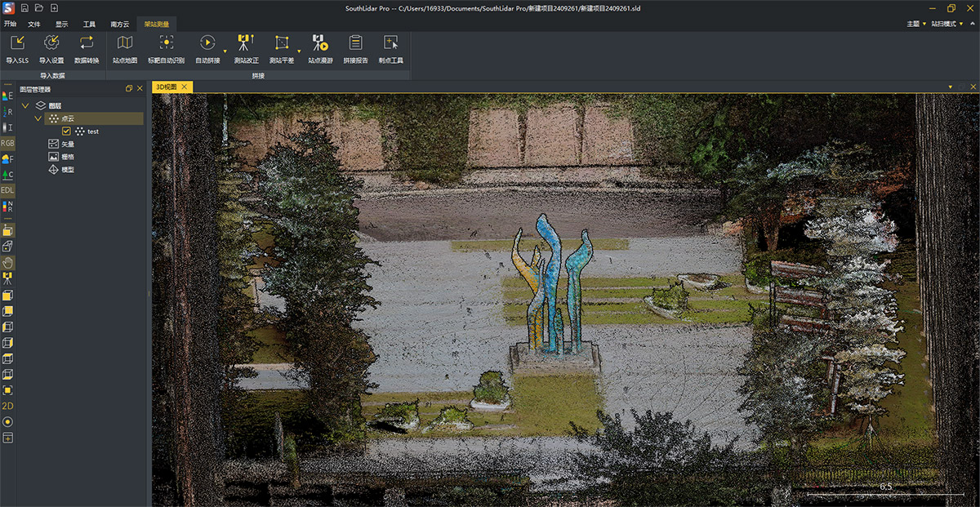Screen dimensions: 980x507
Task: Switch to the 南方云 ribbon tab
Action: point(120,24)
